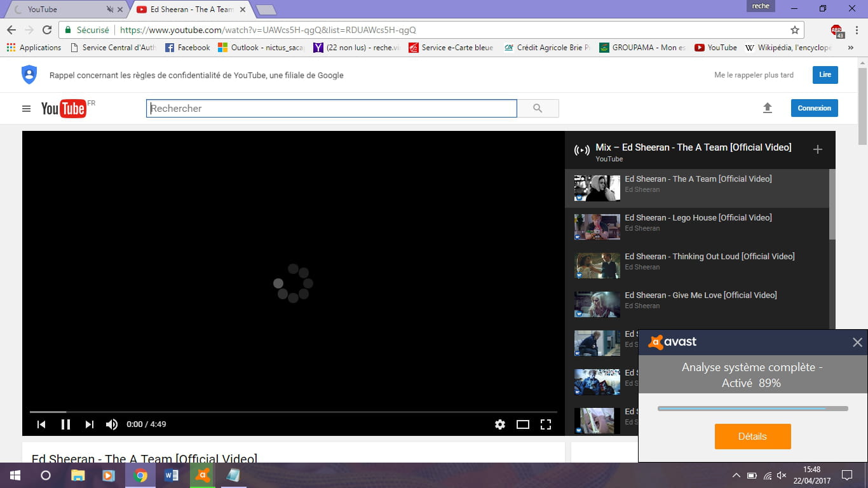Bookmark this page with the star icon
Screen dimensions: 868x488
click(794, 30)
